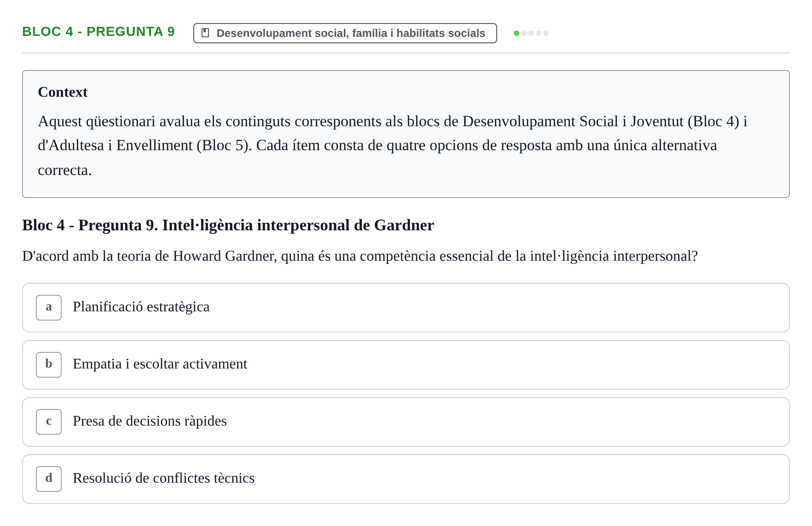This screenshot has height=526, width=812.
Task: Click the letter box 'c' marker
Action: [49, 422]
